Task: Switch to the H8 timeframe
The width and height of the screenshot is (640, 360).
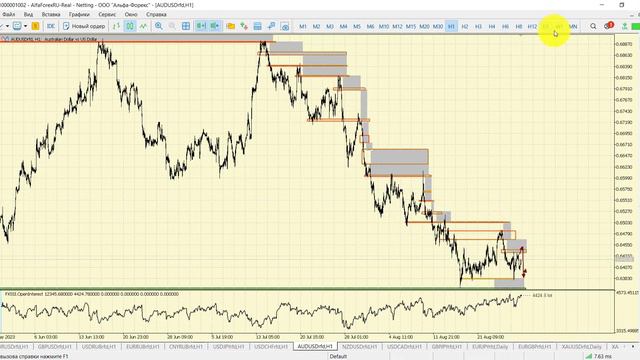Action: [518, 27]
